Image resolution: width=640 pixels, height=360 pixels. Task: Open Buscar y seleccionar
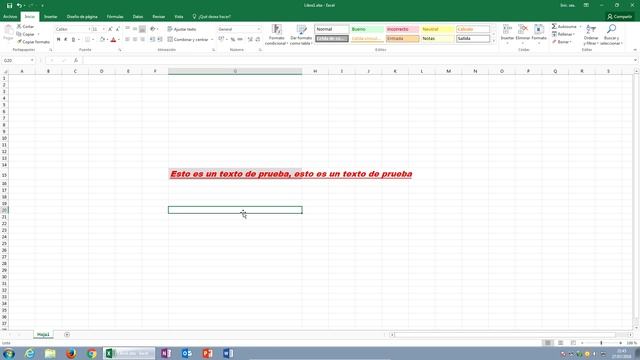tap(611, 35)
